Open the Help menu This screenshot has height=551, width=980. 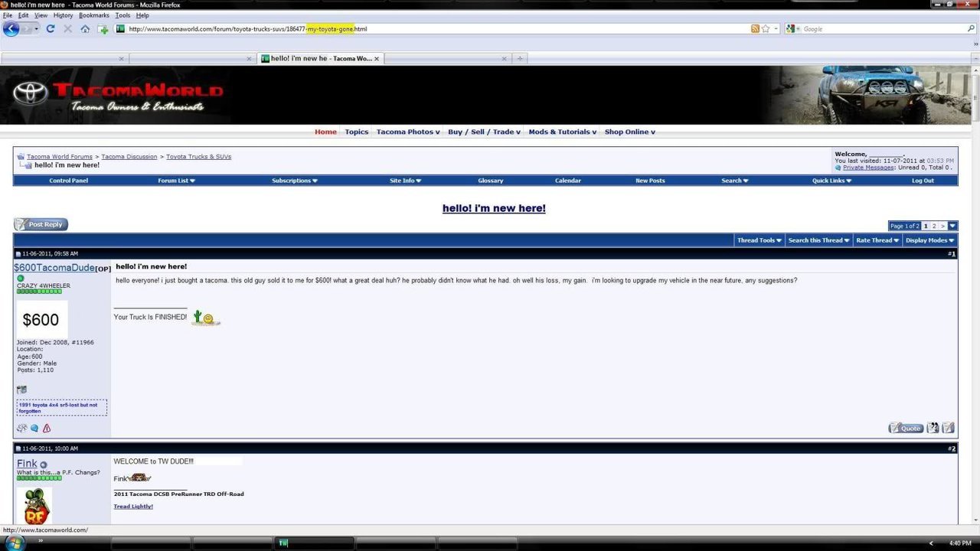click(142, 15)
